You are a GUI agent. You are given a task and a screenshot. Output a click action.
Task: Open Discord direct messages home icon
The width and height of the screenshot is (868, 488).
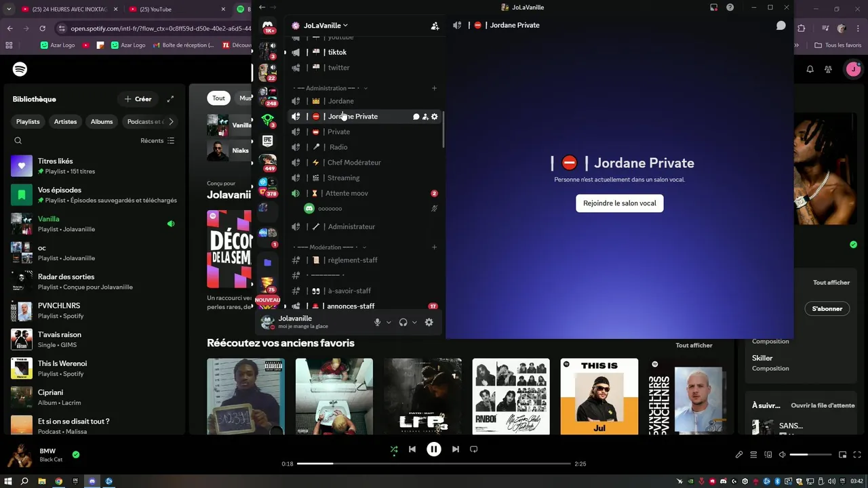[268, 26]
